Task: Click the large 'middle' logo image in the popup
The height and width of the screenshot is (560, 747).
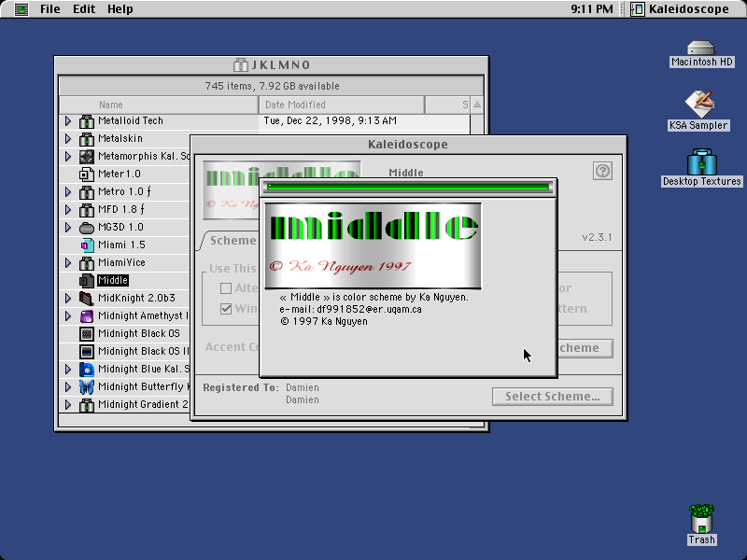Action: point(373,245)
